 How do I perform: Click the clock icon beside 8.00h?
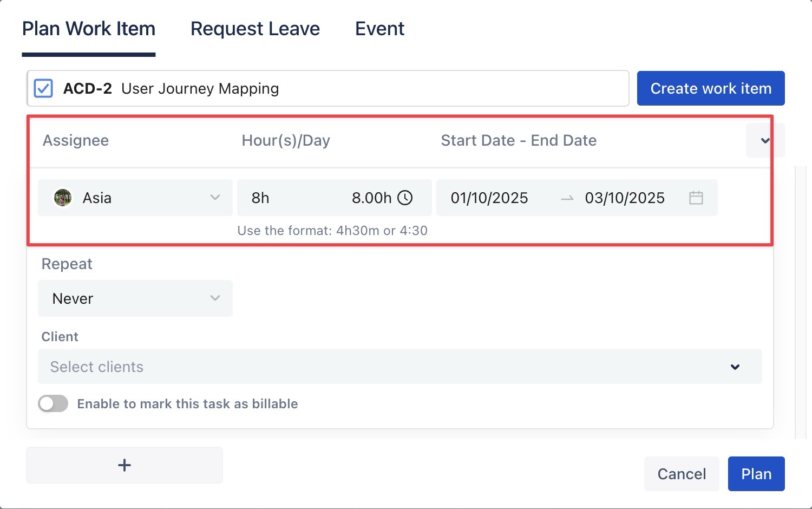click(405, 198)
